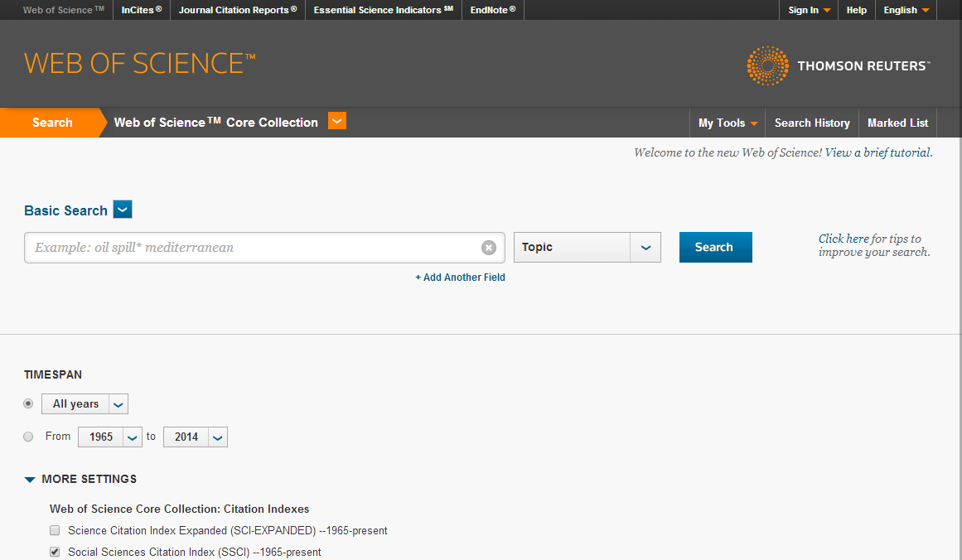Open the Topic field selector dropdown
Screen dimensions: 962x560
tap(587, 247)
